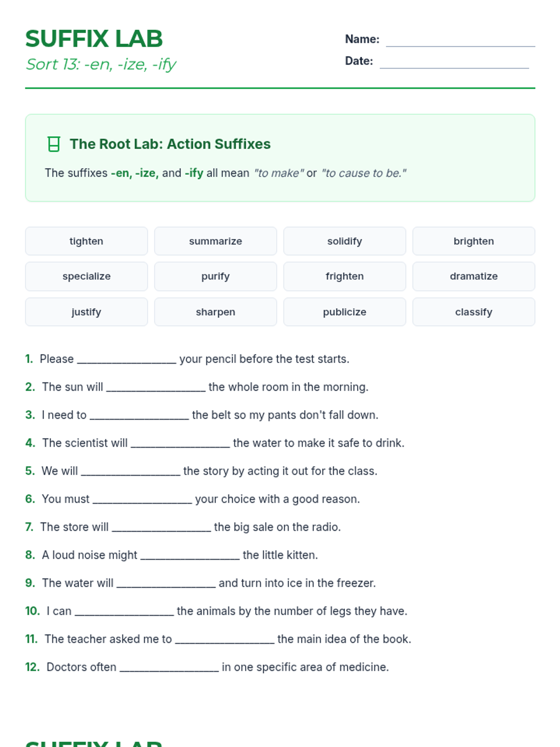Screen dimensions: 560x747
Task: Pick the 'brighten' word box
Action: coord(474,241)
